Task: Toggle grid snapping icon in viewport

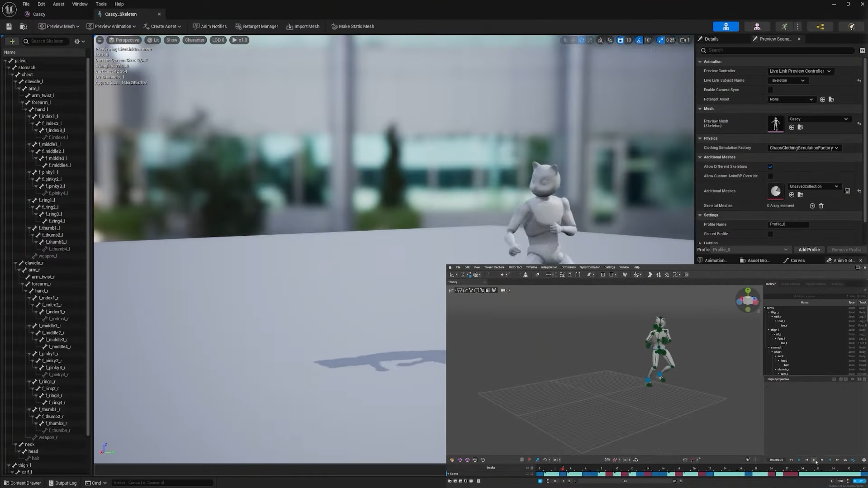Action: click(621, 40)
